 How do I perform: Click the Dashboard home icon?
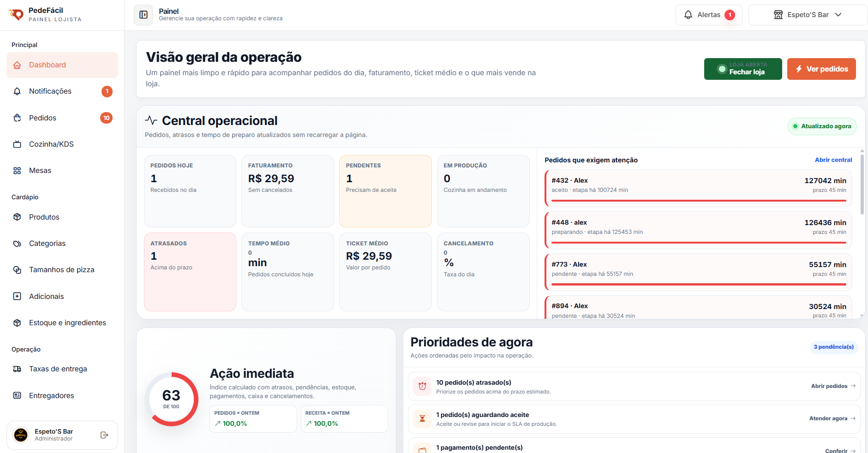(17, 65)
